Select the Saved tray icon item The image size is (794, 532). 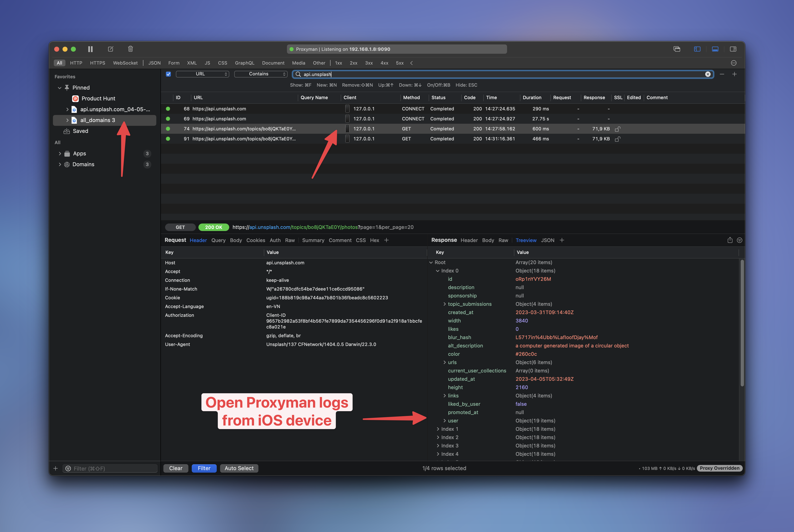pyautogui.click(x=66, y=131)
